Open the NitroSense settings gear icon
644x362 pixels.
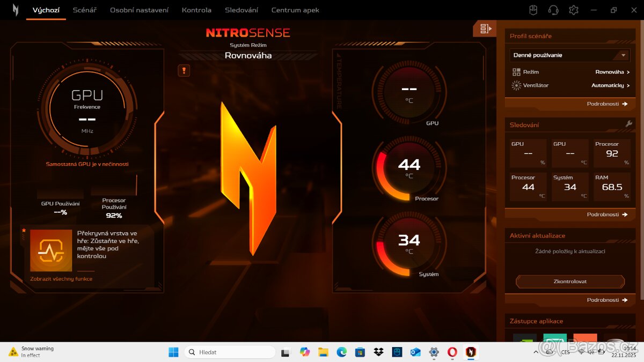pos(573,10)
